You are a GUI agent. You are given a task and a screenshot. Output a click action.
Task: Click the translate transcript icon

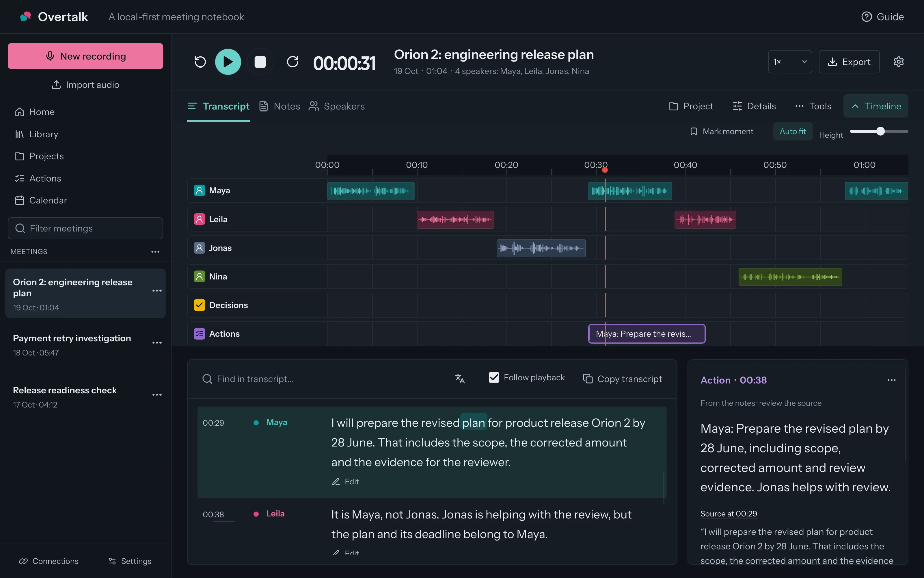click(x=460, y=379)
